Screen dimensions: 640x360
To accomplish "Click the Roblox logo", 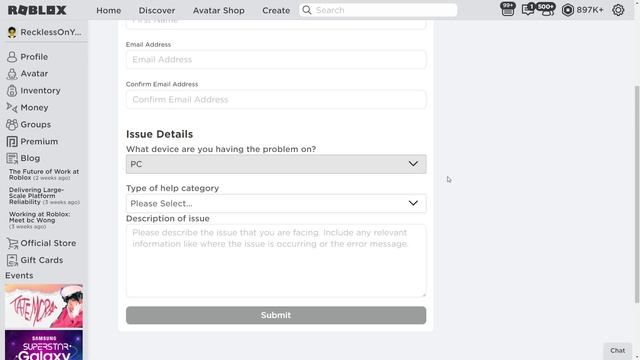I will click(37, 10).
